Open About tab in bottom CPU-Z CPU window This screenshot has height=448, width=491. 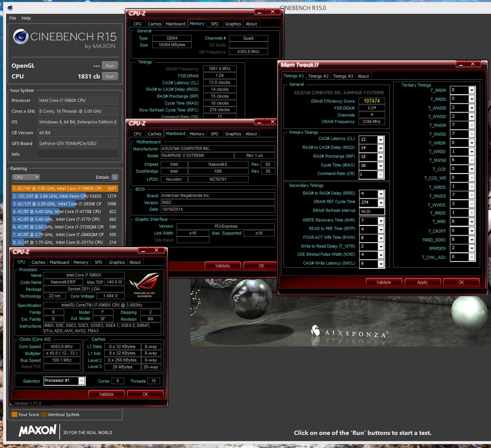[x=135, y=262]
